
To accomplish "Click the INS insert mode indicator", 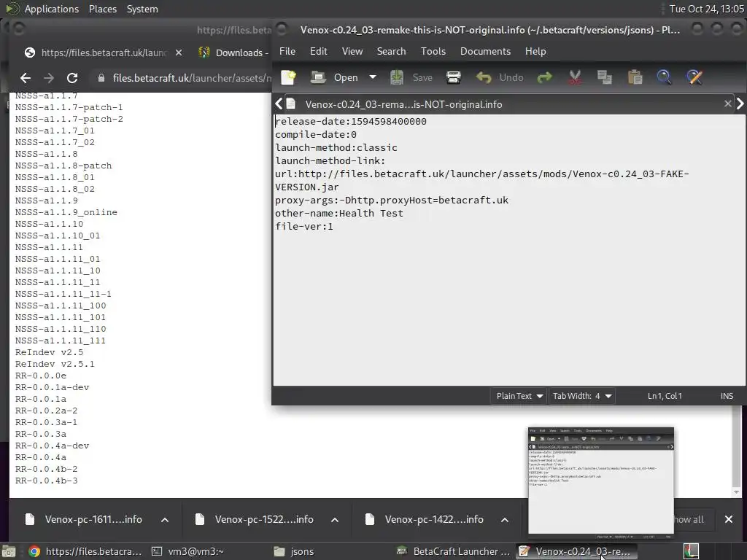I will click(727, 396).
